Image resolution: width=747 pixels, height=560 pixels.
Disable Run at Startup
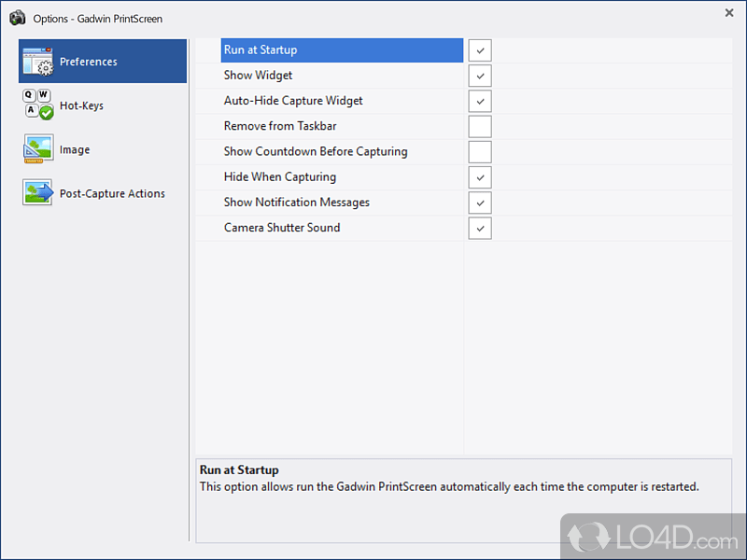coord(479,49)
